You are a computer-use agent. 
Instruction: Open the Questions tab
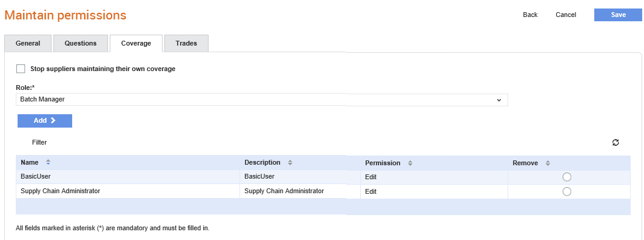[x=81, y=43]
